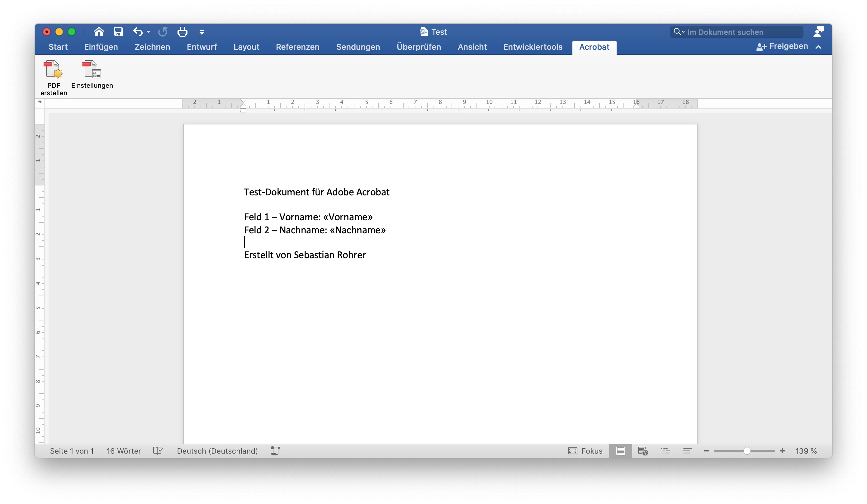Toggle Fokus mode in status bar
Screen dimensions: 867x504
click(x=585, y=451)
